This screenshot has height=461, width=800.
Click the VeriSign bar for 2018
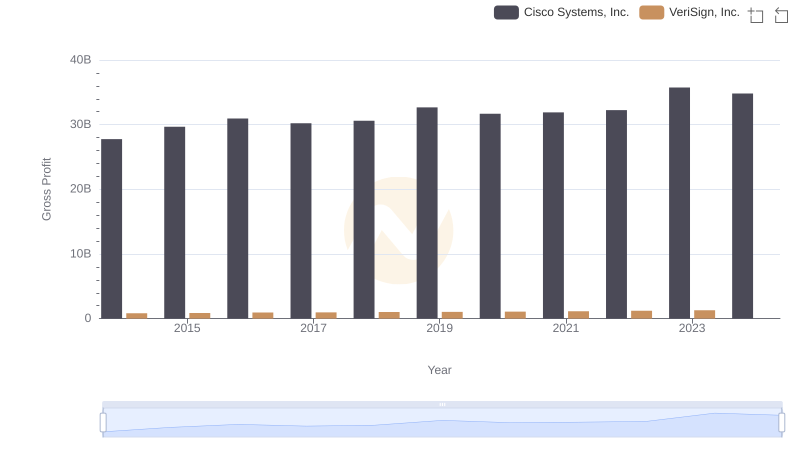pyautogui.click(x=389, y=316)
